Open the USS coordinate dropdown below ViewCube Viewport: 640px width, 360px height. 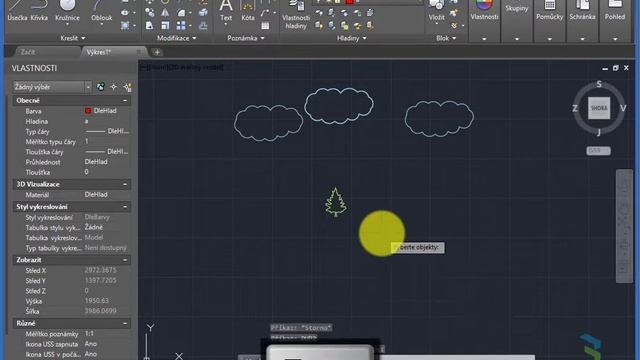(x=598, y=151)
